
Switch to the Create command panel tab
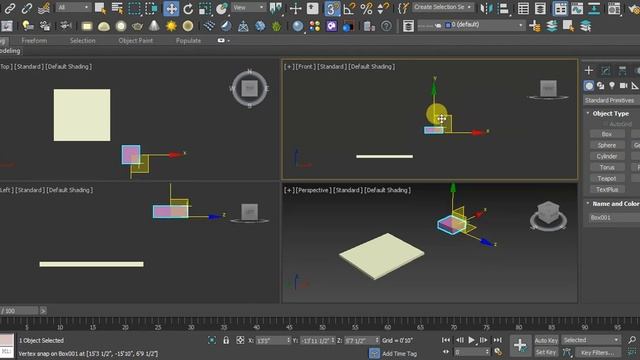tap(589, 70)
